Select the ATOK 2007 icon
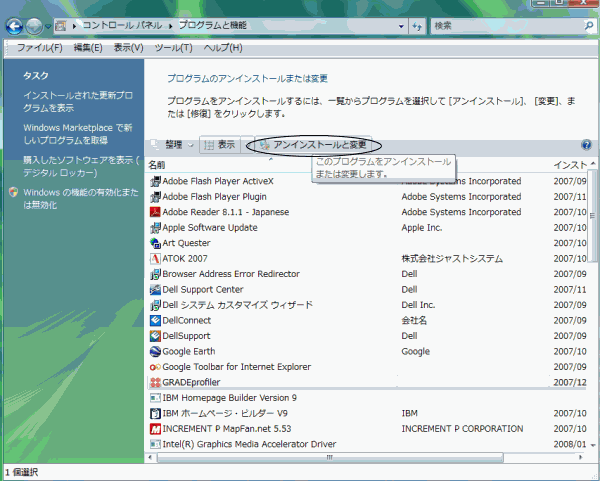The image size is (600, 481). (155, 259)
